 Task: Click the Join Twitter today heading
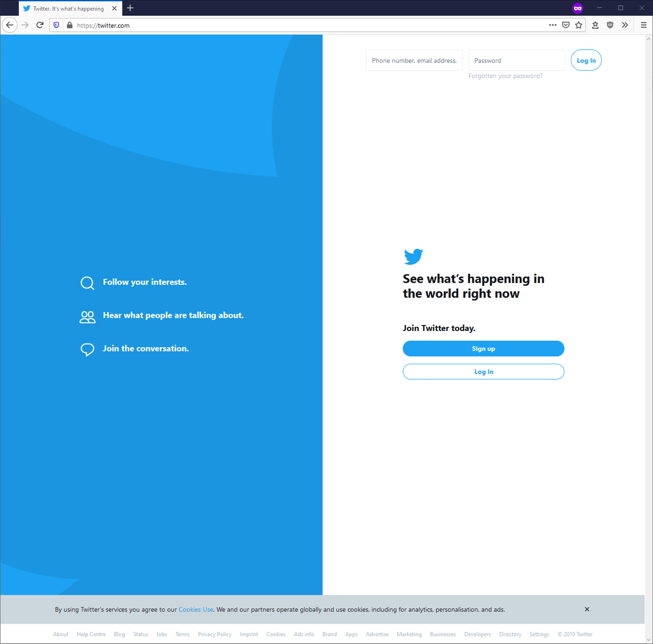[x=439, y=328]
